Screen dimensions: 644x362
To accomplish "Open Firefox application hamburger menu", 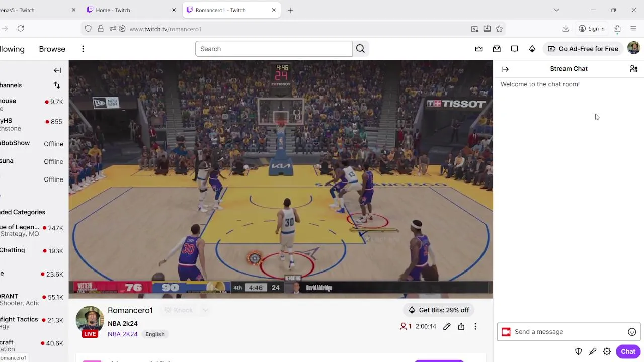I will [633, 29].
